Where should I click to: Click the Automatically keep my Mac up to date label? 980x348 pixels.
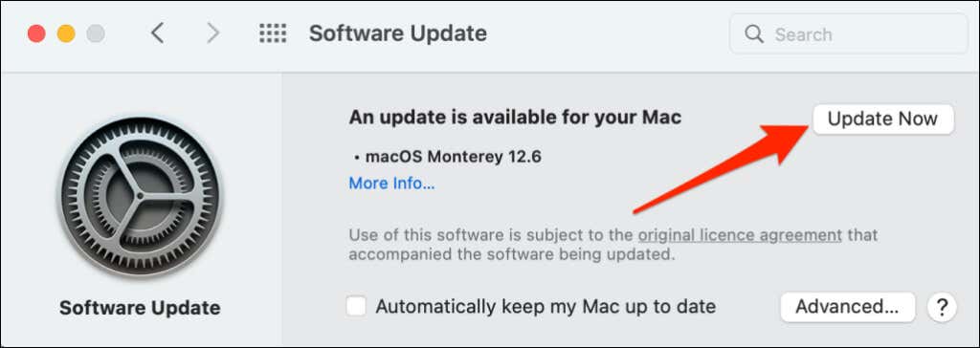point(546,307)
